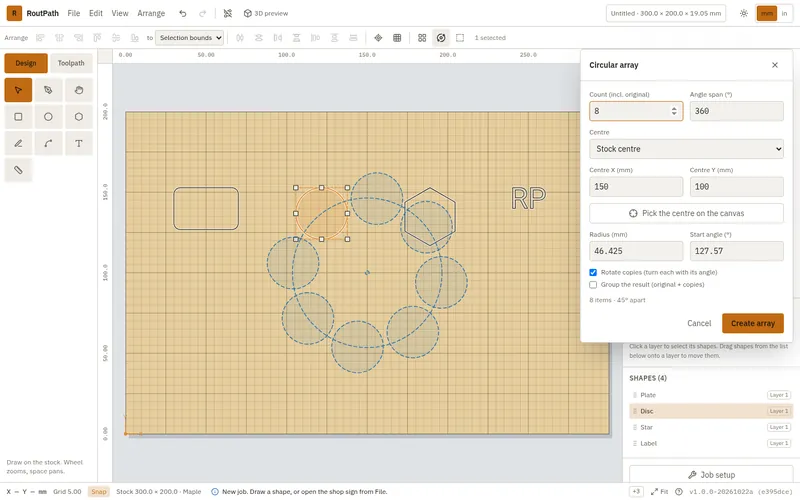Click the Redo arrow
The image size is (800, 500).
click(x=203, y=13)
